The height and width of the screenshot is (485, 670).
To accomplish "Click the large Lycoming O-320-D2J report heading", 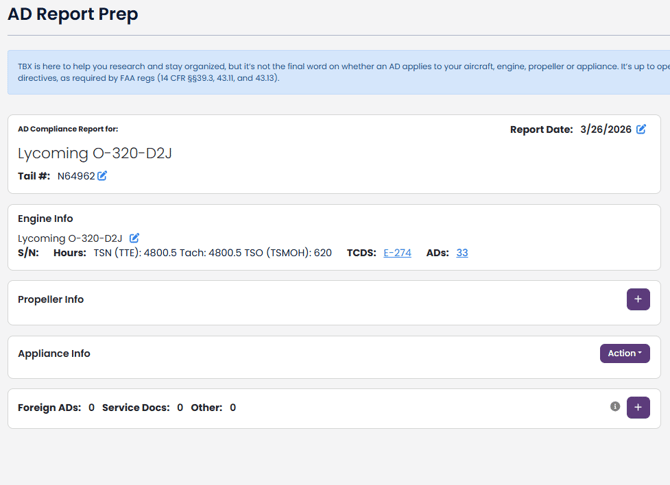I will coord(95,153).
